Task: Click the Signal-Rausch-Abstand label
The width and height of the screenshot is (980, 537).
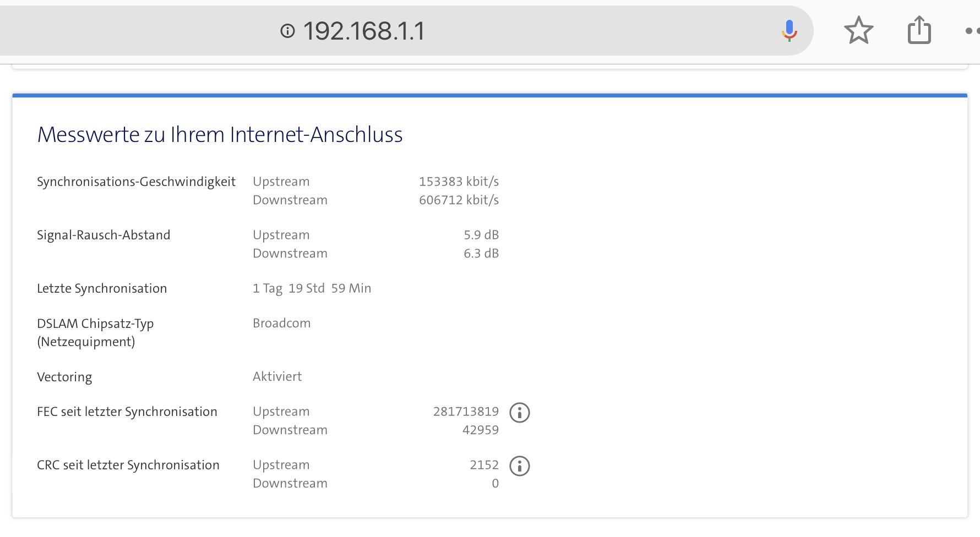Action: click(x=104, y=235)
